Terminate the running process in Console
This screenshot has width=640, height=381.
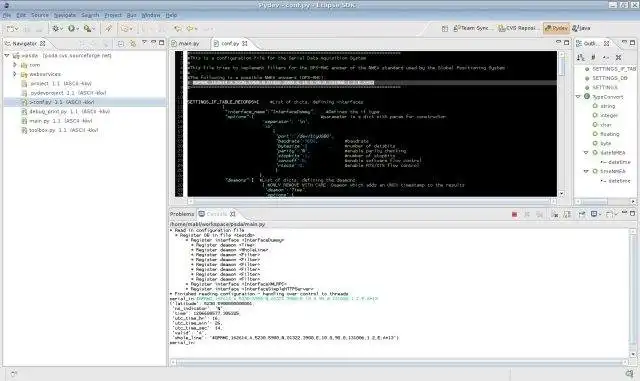coord(514,214)
